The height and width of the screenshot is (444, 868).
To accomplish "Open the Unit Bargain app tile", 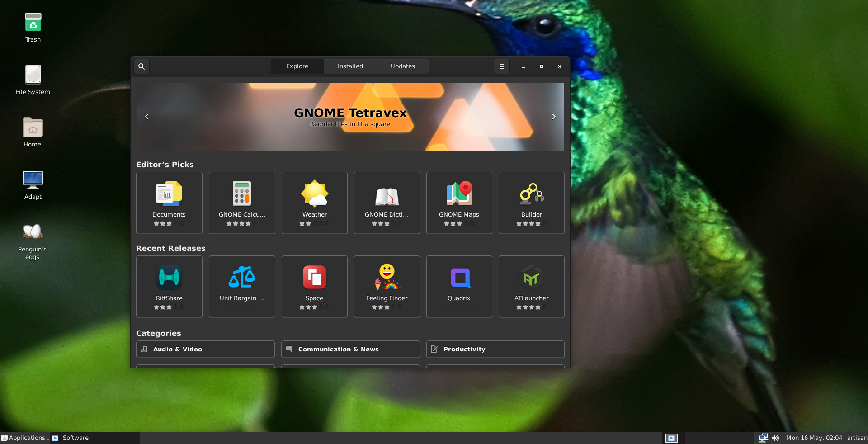I will [x=242, y=287].
